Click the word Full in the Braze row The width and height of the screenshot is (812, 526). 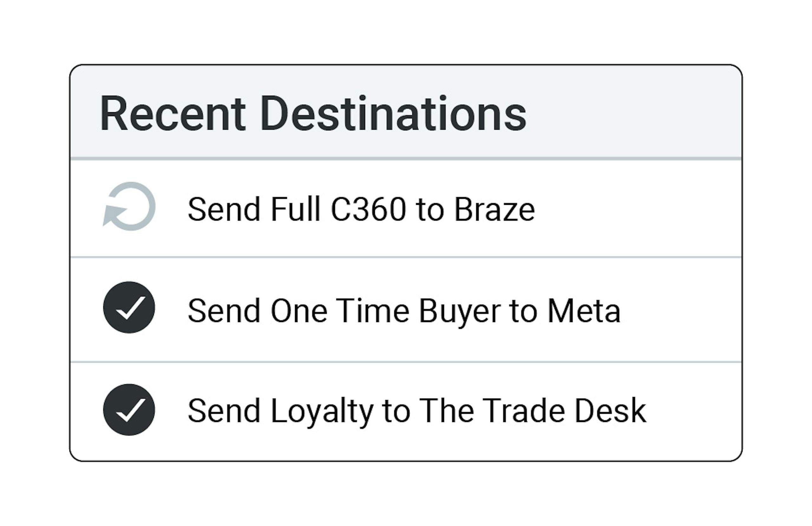coord(295,209)
